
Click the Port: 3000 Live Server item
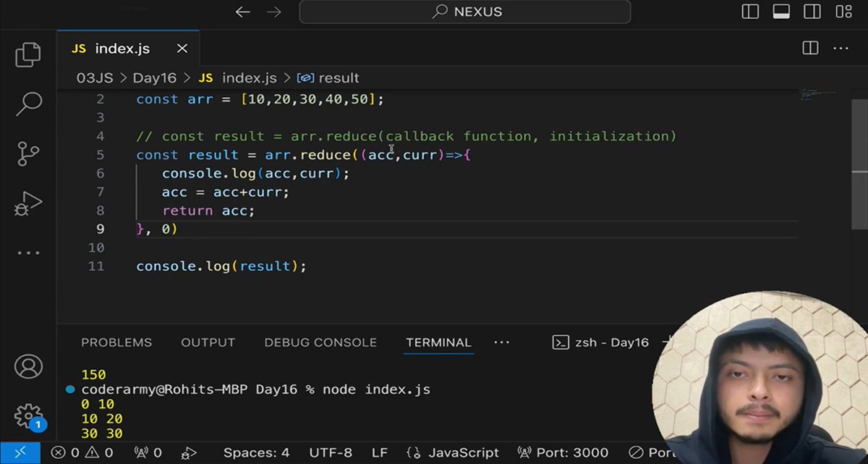click(563, 452)
